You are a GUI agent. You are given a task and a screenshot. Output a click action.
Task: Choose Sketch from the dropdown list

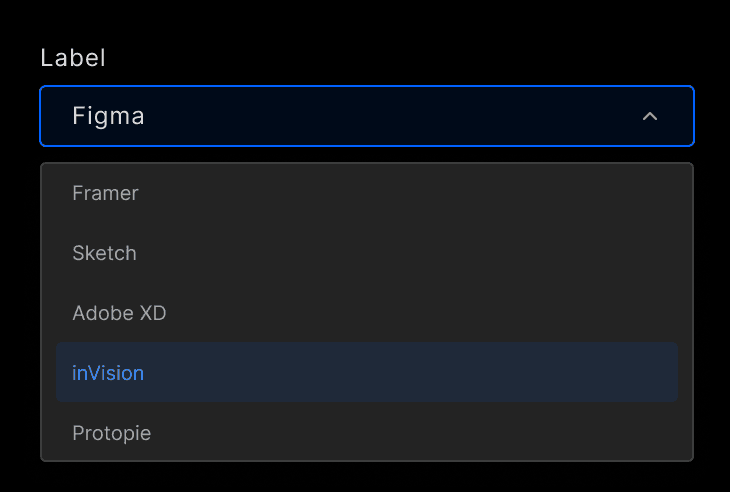click(104, 253)
